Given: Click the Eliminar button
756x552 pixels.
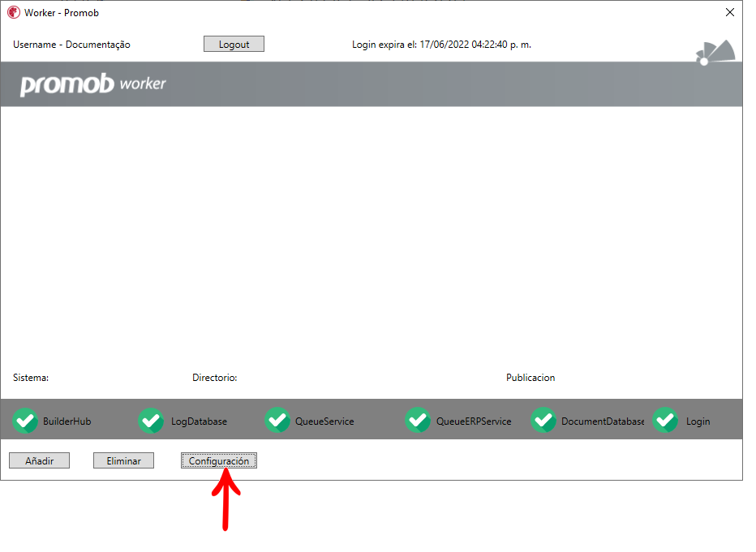Looking at the screenshot, I should coord(123,460).
